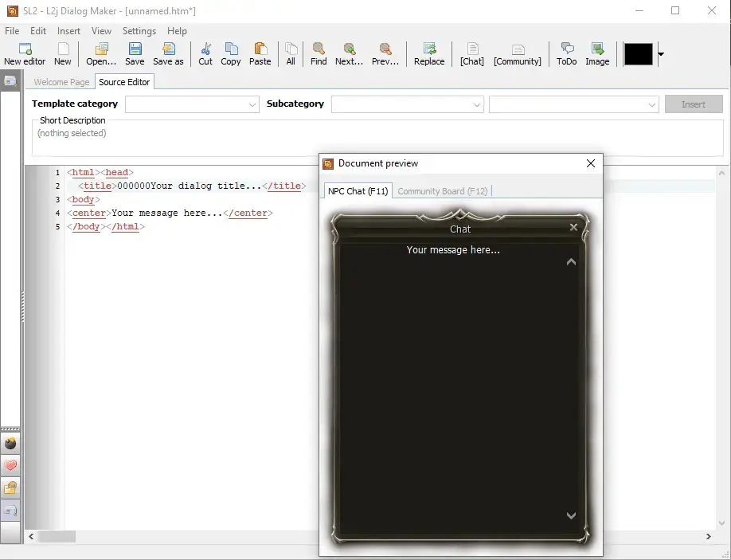Viewport: 731px width, 560px height.
Task: Click the editor vertical scroll-up arrow
Action: (721, 173)
